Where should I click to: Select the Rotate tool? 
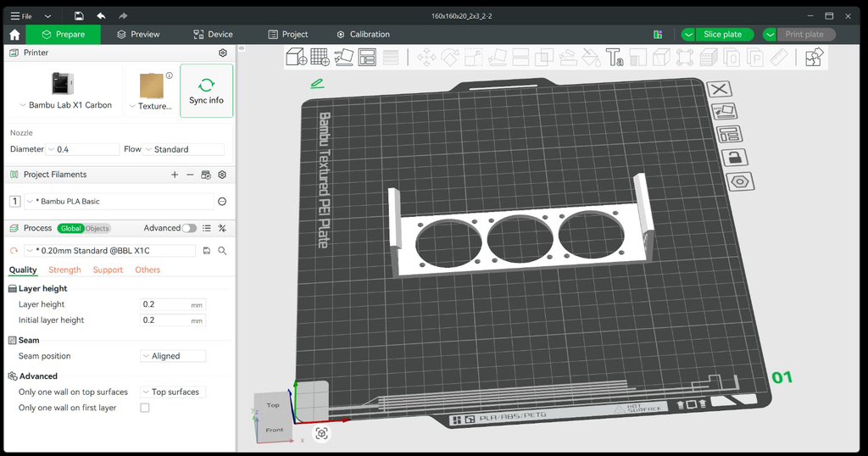tap(450, 57)
